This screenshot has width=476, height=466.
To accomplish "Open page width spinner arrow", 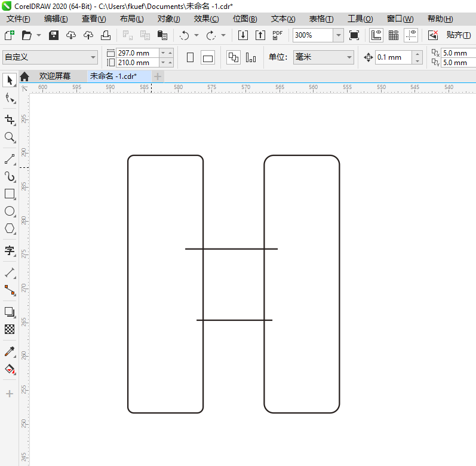I will [x=163, y=53].
